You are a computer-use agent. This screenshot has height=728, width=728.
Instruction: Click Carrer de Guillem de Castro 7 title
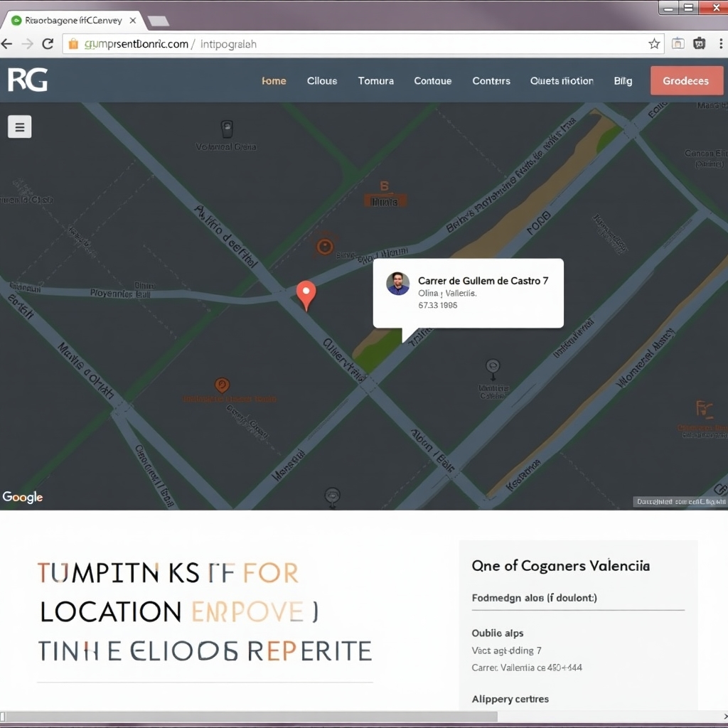click(x=483, y=281)
